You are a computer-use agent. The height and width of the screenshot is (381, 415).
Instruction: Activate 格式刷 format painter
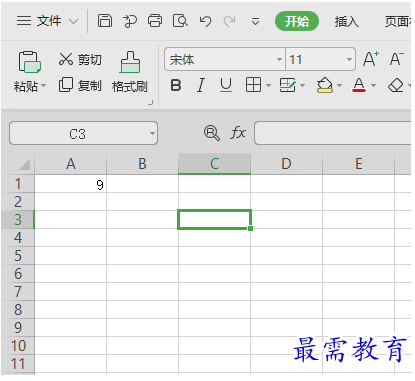(x=130, y=72)
